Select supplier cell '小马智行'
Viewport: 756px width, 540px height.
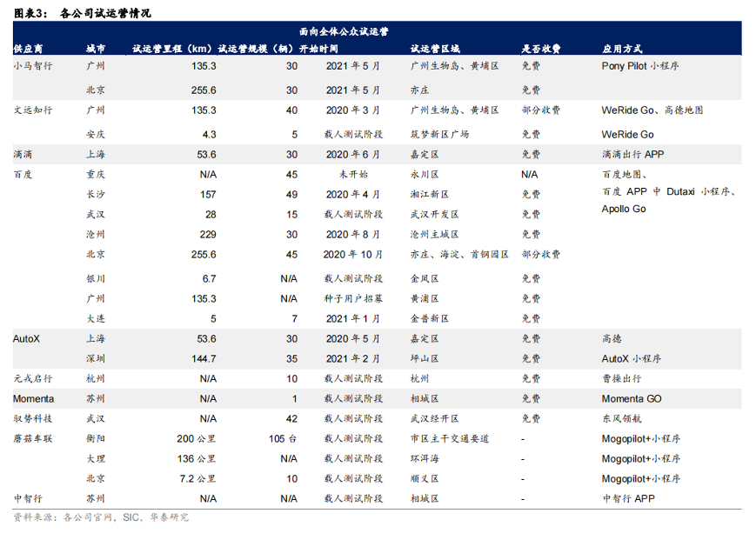33,66
